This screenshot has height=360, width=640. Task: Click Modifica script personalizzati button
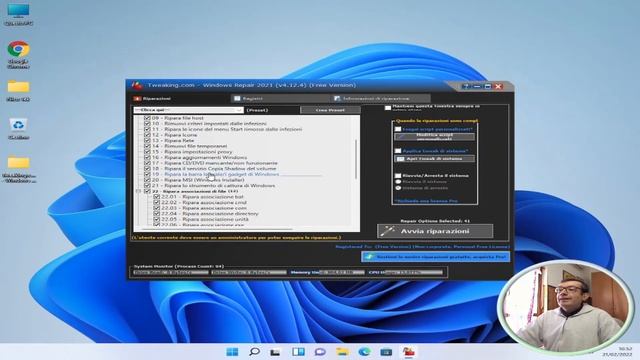pyautogui.click(x=434, y=137)
